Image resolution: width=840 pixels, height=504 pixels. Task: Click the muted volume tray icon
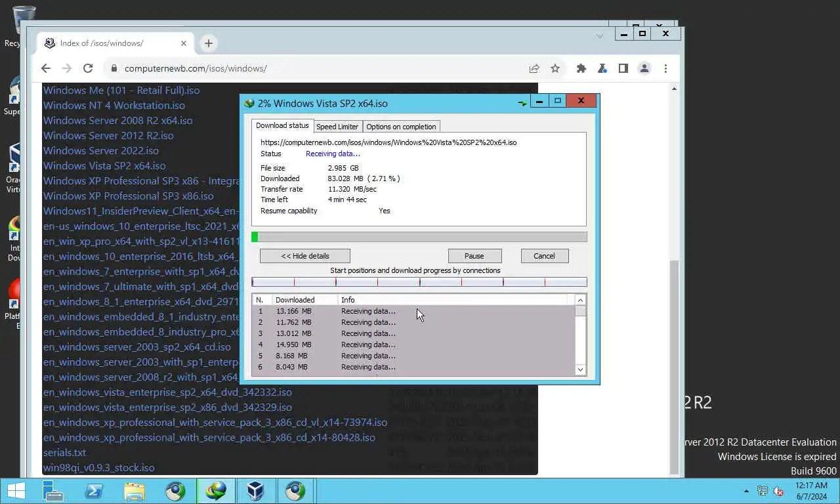[778, 491]
